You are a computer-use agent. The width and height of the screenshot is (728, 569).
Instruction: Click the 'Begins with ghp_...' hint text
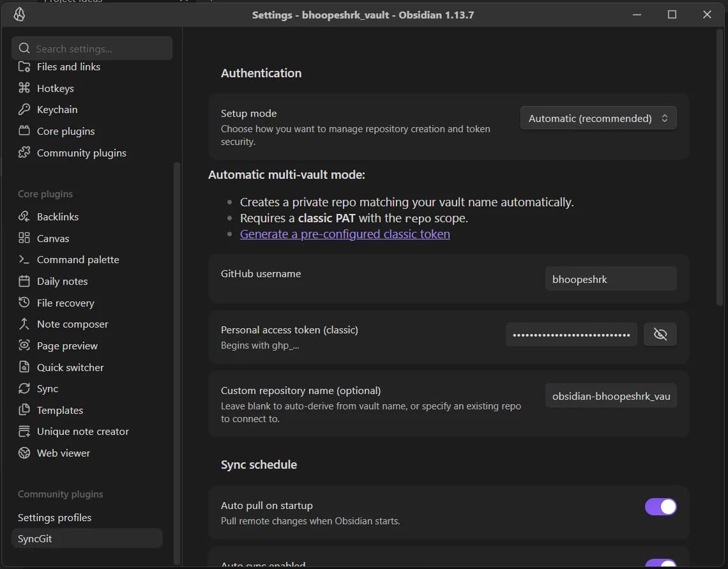(259, 345)
